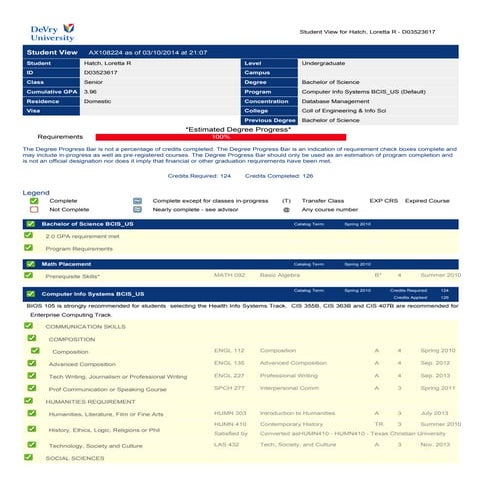The width and height of the screenshot is (481, 481).
Task: Click the HUMN 303 course code
Action: pos(230,413)
